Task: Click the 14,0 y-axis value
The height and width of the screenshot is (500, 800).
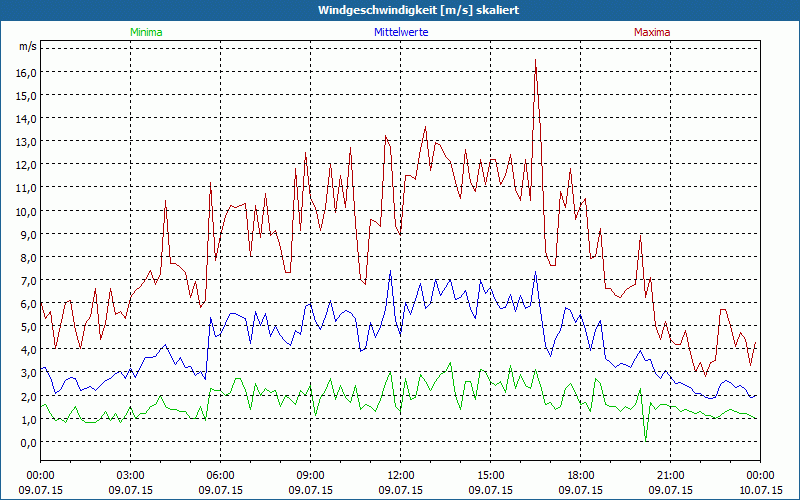Action: [x=28, y=118]
